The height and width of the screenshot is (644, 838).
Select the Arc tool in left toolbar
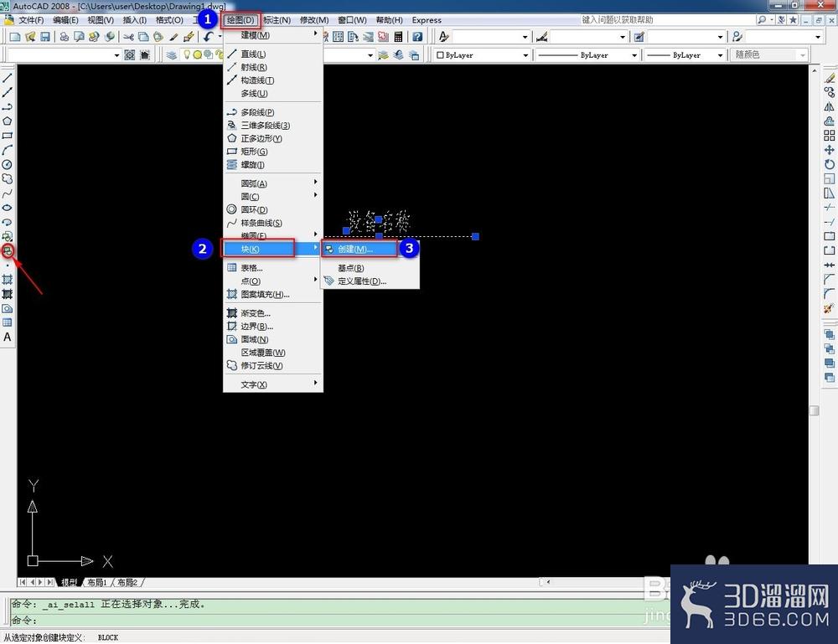(x=8, y=150)
